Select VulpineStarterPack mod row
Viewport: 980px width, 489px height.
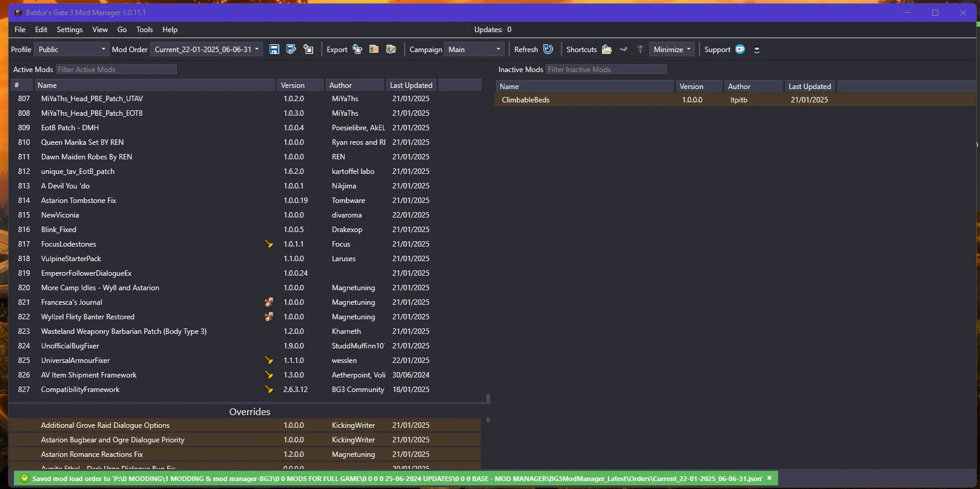(245, 258)
